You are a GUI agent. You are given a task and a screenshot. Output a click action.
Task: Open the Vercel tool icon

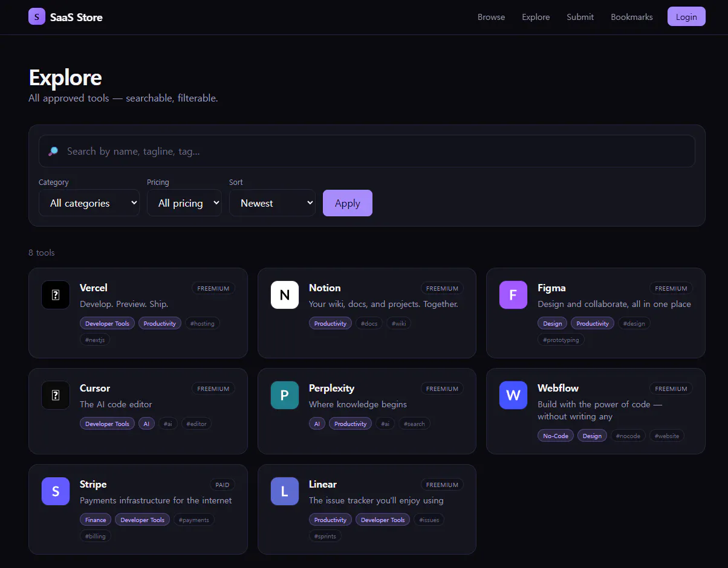56,295
